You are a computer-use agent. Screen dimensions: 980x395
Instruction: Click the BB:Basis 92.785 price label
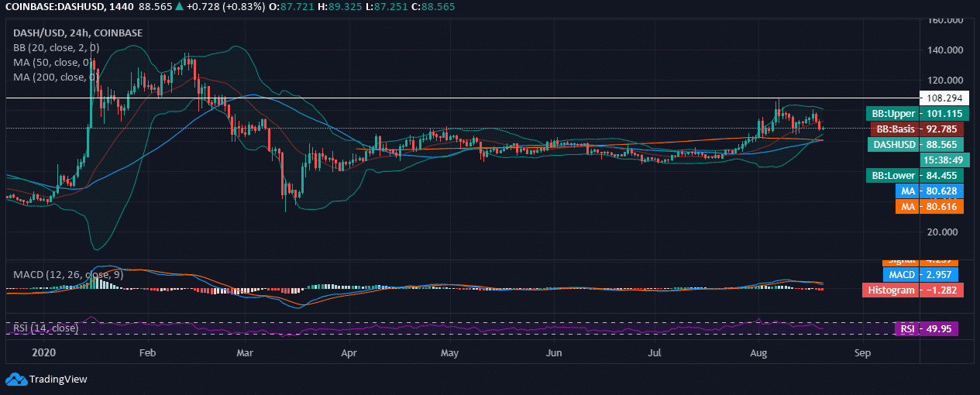pos(917,129)
